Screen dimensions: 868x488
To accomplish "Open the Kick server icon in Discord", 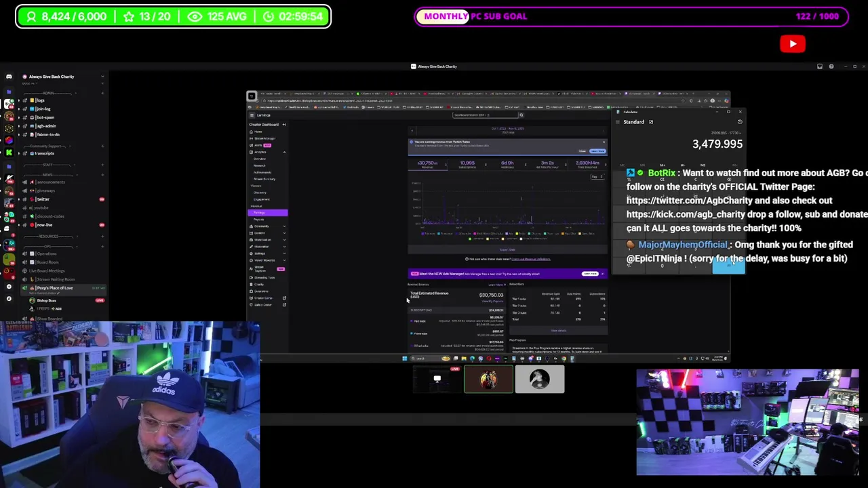I will point(9,152).
